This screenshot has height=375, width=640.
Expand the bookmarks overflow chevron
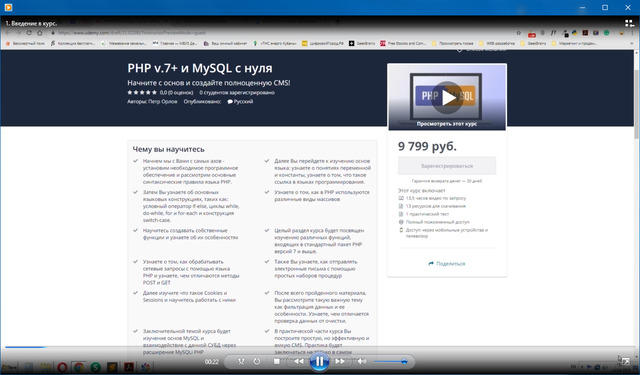tap(632, 43)
